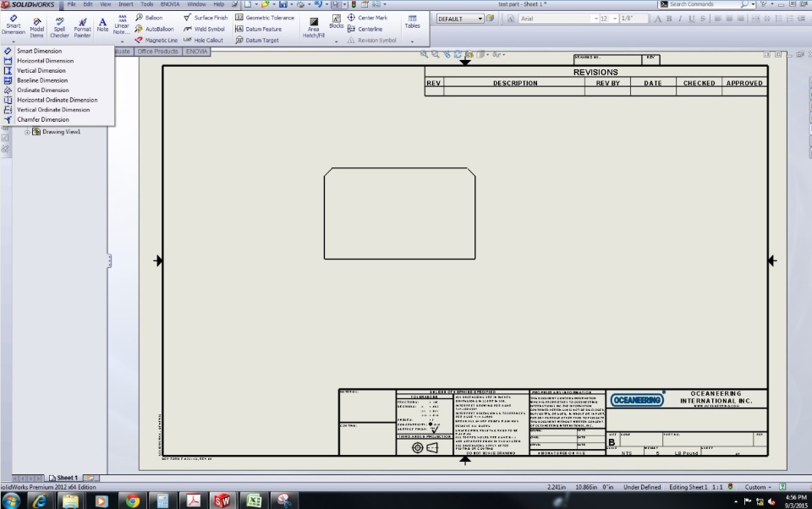Click the 1/8" text height field
Image resolution: width=812 pixels, height=509 pixels.
pos(634,19)
